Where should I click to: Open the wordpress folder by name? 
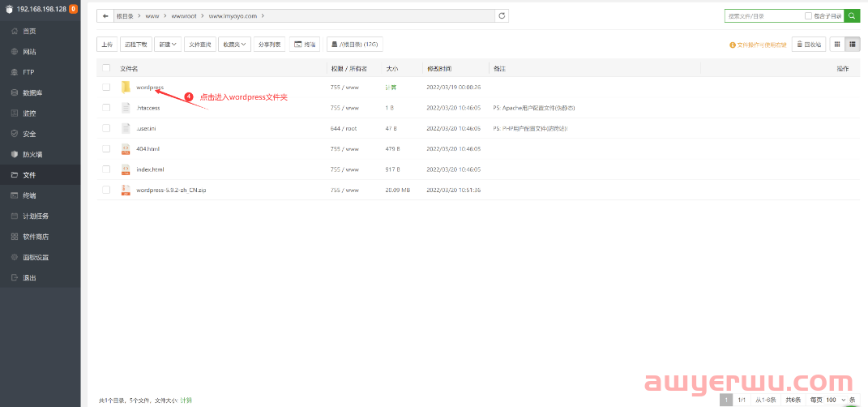(150, 87)
